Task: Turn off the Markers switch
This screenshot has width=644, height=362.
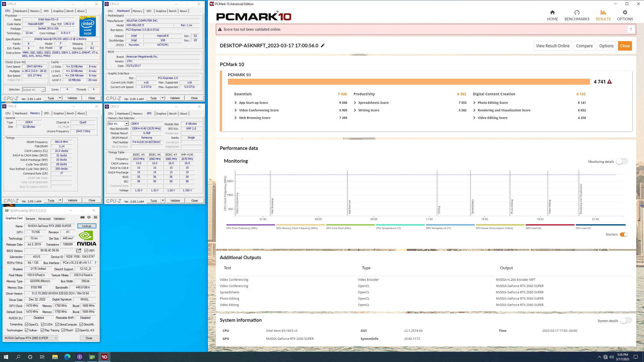Action: click(624, 235)
